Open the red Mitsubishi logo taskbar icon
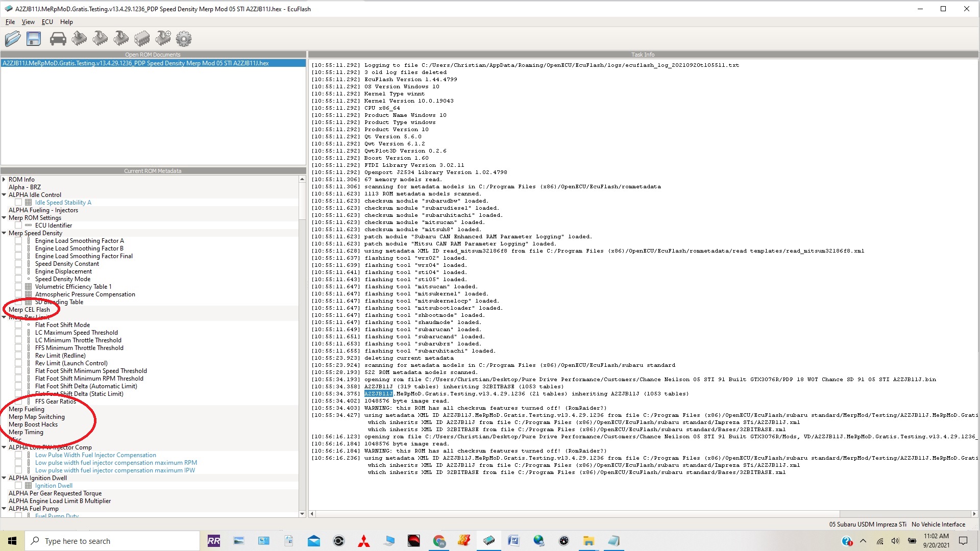The image size is (980, 551). [x=364, y=541]
